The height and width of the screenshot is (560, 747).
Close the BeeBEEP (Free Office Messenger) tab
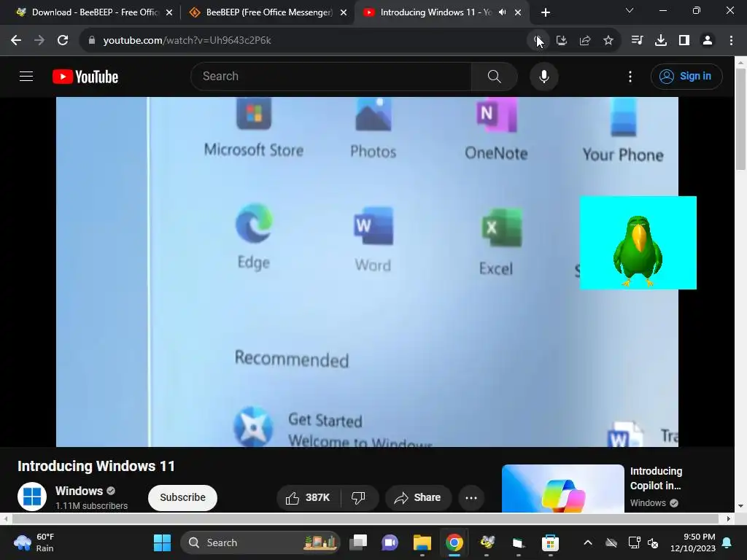tap(344, 12)
